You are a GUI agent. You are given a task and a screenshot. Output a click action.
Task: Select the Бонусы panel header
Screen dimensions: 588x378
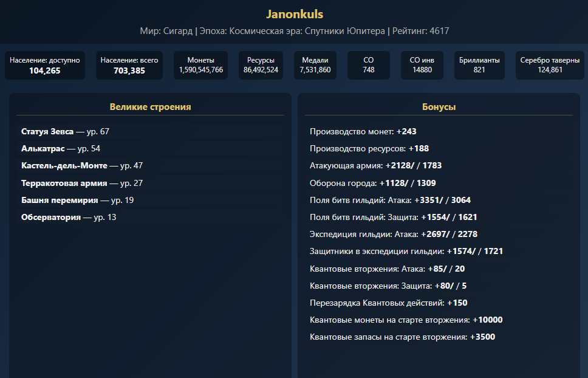pyautogui.click(x=439, y=107)
